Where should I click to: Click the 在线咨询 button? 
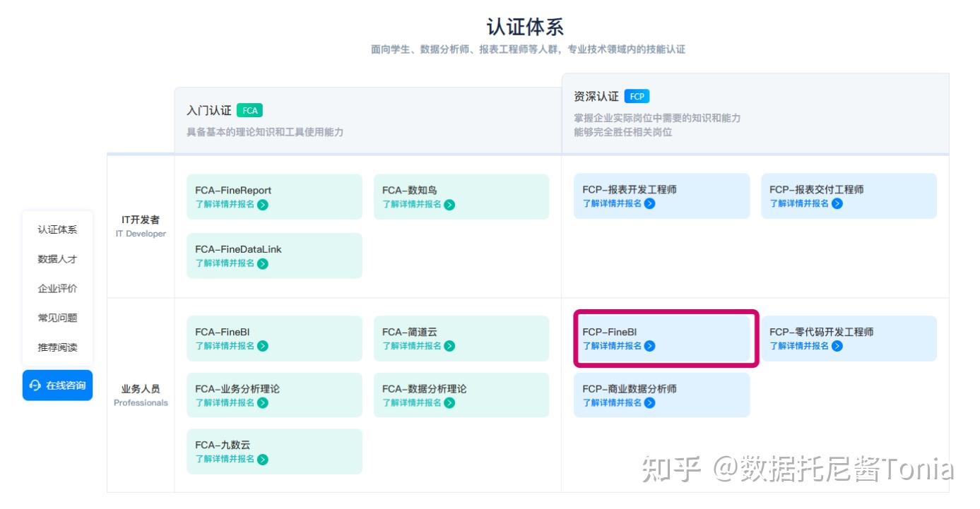57,385
